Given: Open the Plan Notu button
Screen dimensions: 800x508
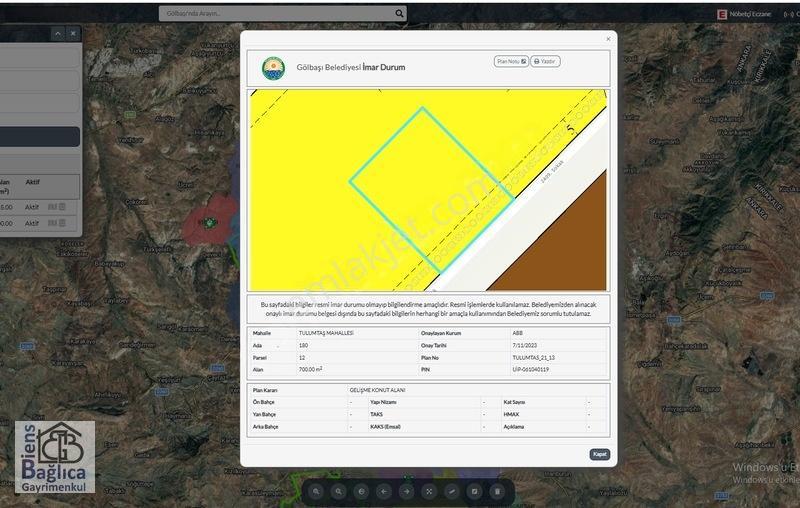Looking at the screenshot, I should [511, 61].
